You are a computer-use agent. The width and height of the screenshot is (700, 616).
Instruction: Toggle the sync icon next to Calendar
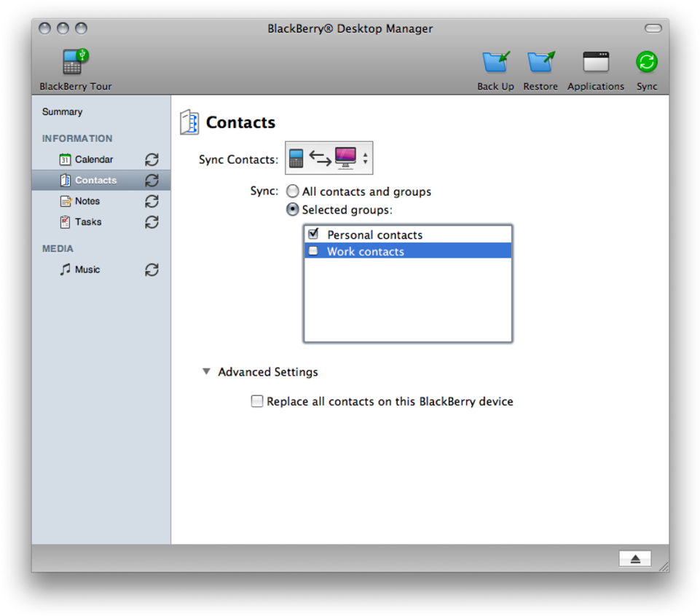click(x=152, y=159)
